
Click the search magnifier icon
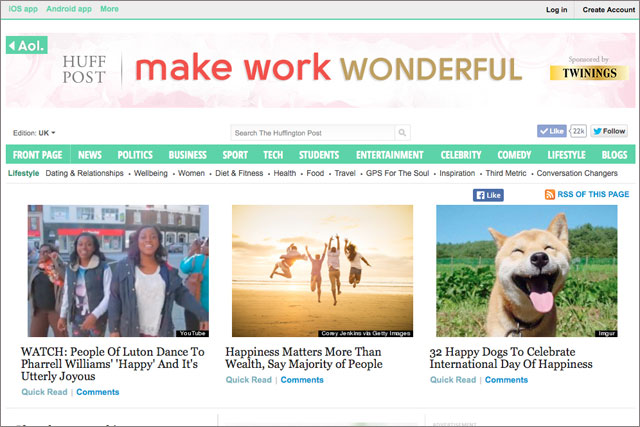402,133
